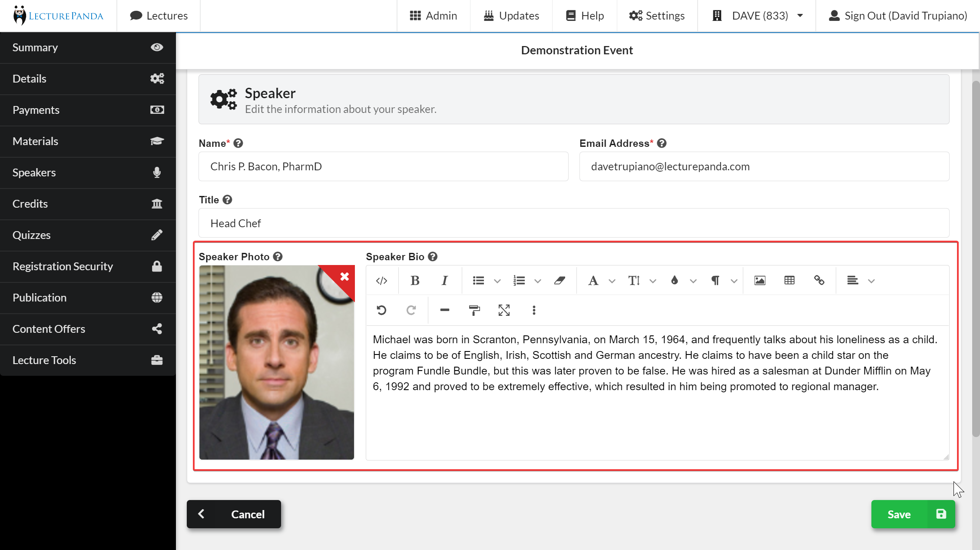This screenshot has width=980, height=550.
Task: Open text alignment tool
Action: 853,281
